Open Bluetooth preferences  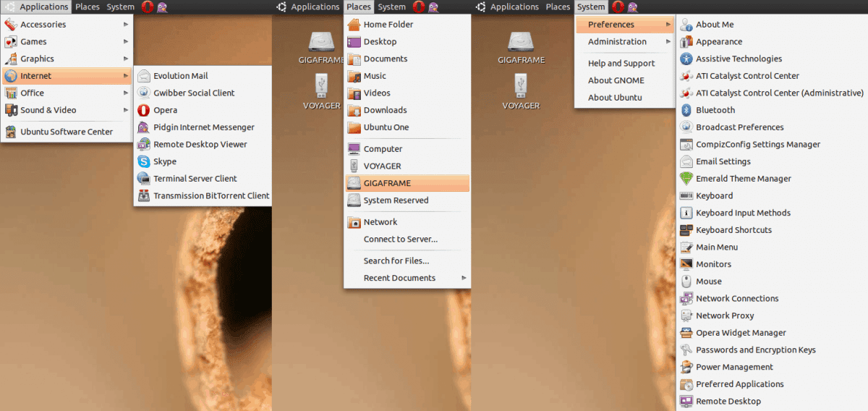(715, 110)
